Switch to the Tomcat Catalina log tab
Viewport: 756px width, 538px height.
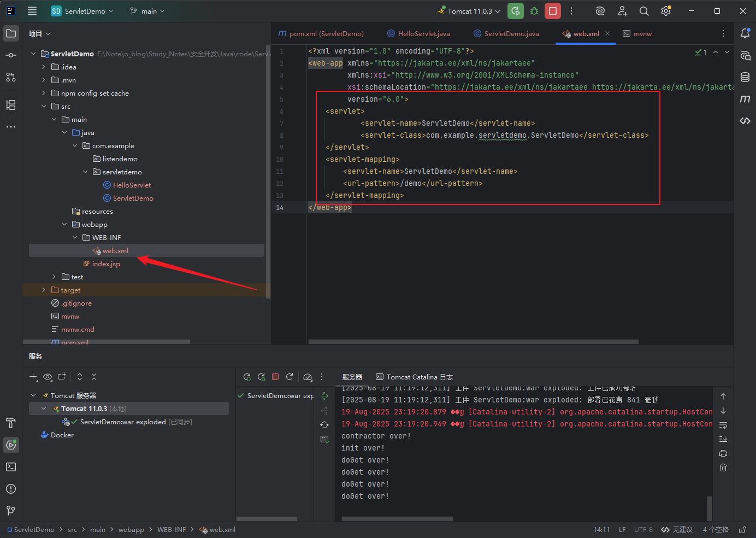(x=414, y=377)
